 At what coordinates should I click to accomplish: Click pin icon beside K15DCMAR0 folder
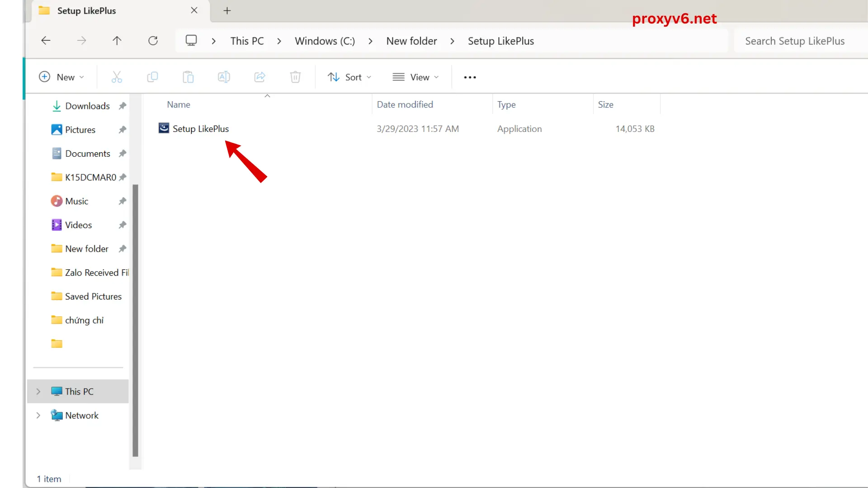[x=123, y=177]
